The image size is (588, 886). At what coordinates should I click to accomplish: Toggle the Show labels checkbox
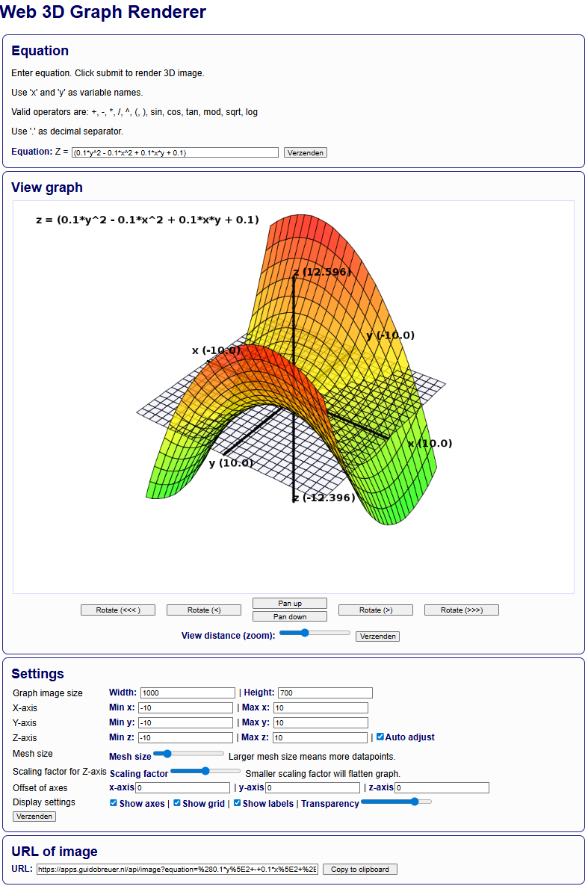click(238, 803)
